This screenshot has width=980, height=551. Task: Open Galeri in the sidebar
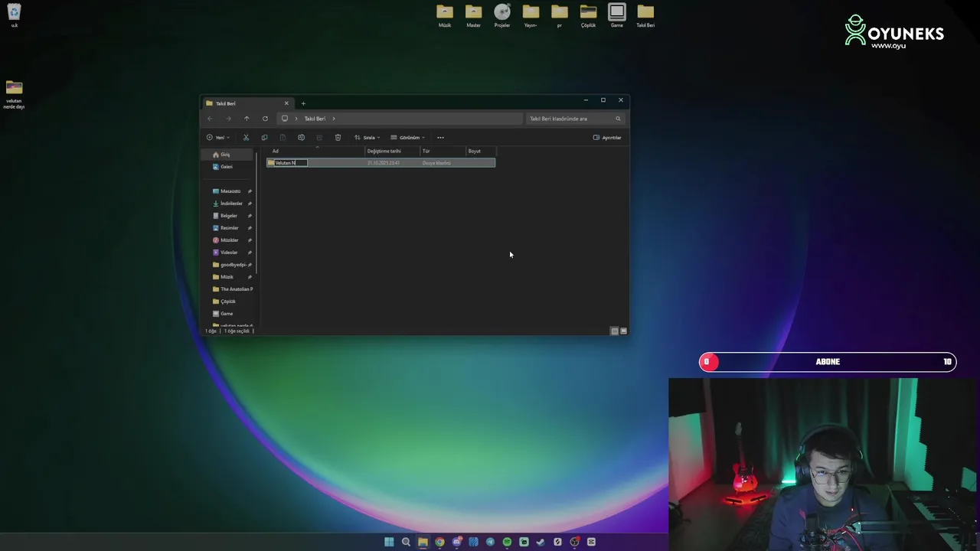pyautogui.click(x=228, y=167)
